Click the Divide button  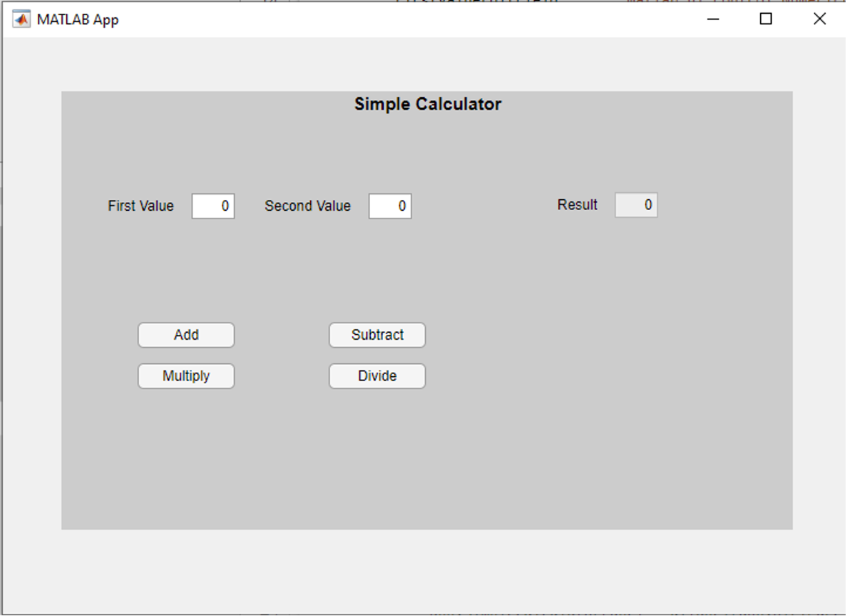[377, 376]
